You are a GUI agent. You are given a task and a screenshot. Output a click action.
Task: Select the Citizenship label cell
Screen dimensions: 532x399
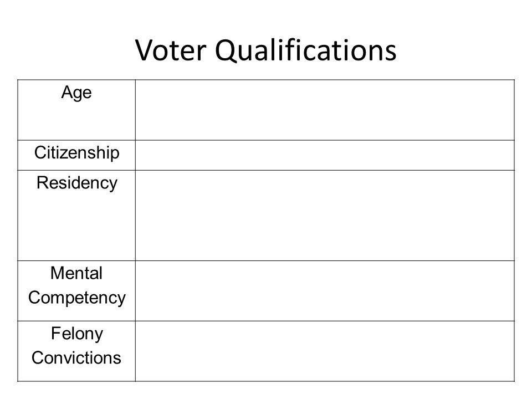(76, 155)
